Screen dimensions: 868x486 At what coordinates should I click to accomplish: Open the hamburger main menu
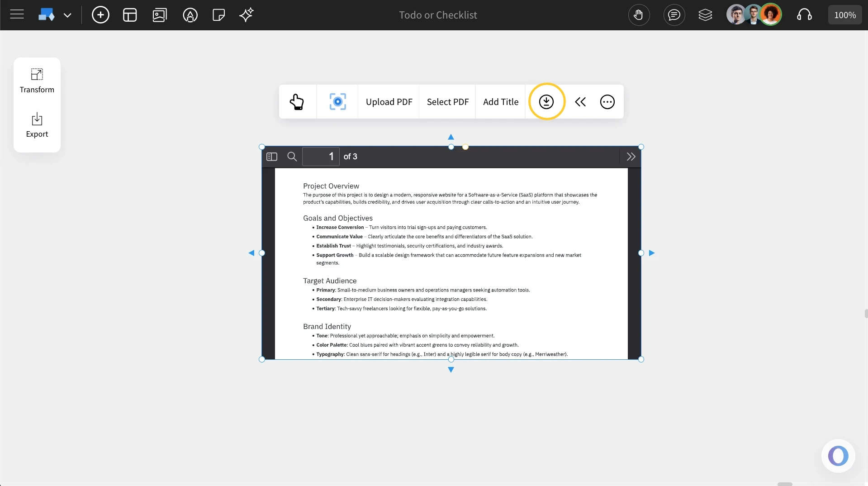[17, 15]
